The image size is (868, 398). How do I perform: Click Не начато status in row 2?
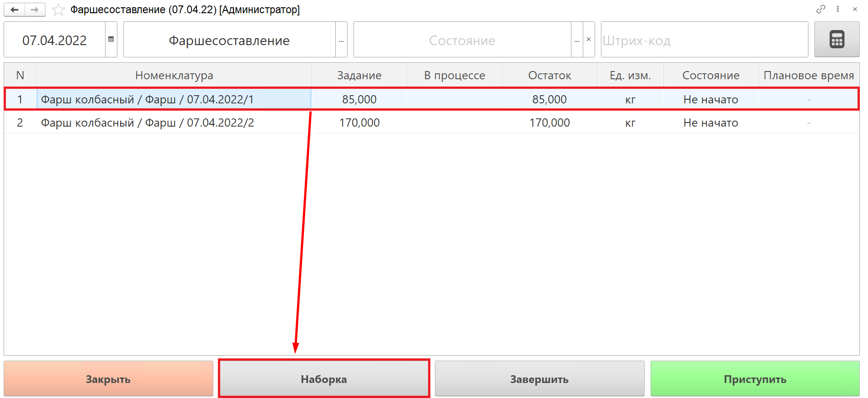click(711, 122)
